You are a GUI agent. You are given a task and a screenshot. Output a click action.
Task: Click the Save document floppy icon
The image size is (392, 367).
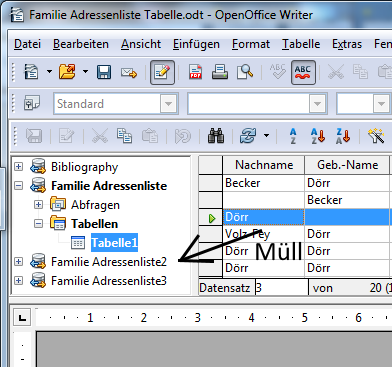pos(104,72)
